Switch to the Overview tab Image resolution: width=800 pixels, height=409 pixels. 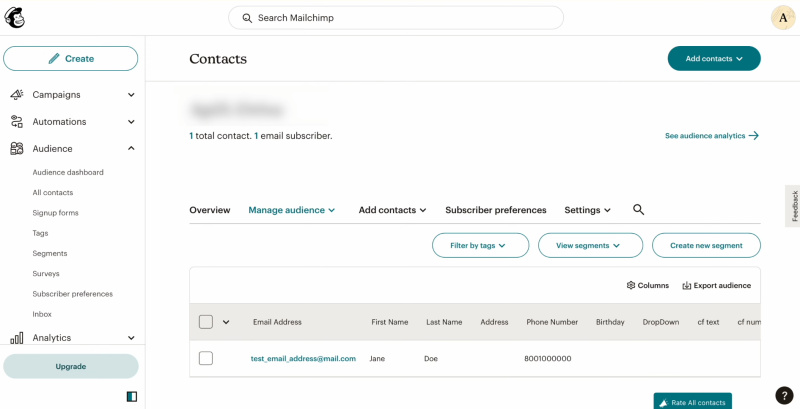coord(210,210)
